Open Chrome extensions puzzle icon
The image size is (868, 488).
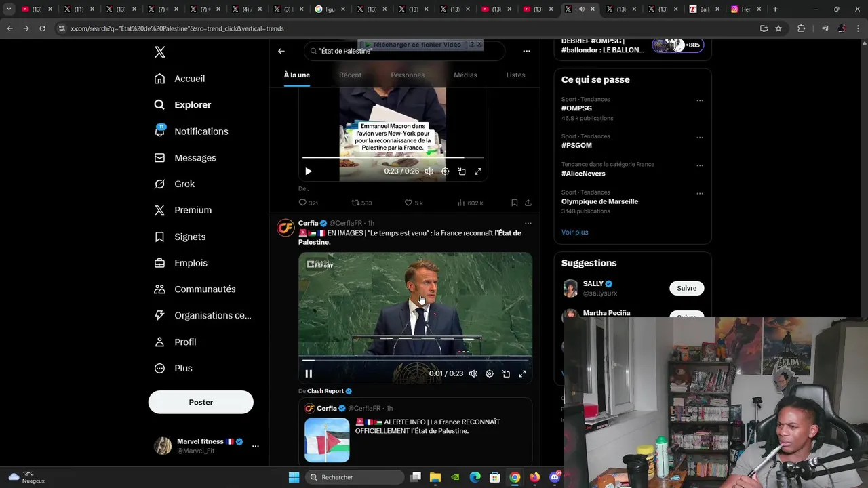tap(801, 28)
